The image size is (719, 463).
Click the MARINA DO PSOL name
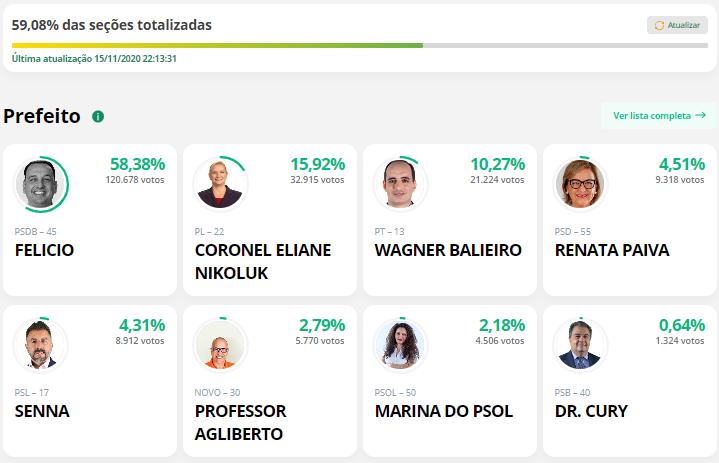tap(444, 411)
